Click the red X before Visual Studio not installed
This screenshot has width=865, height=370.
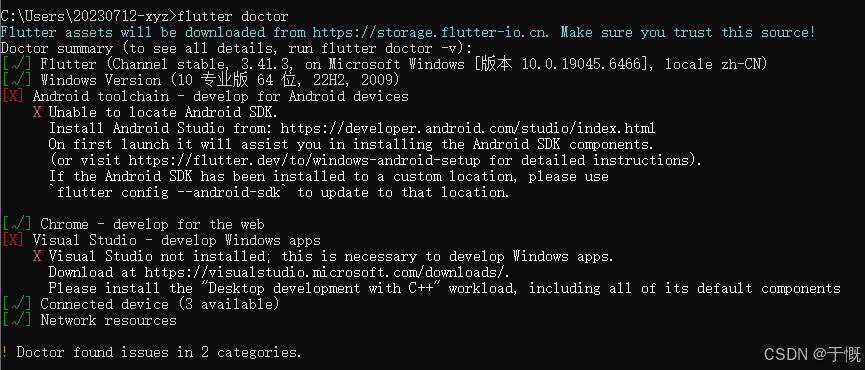(x=37, y=256)
